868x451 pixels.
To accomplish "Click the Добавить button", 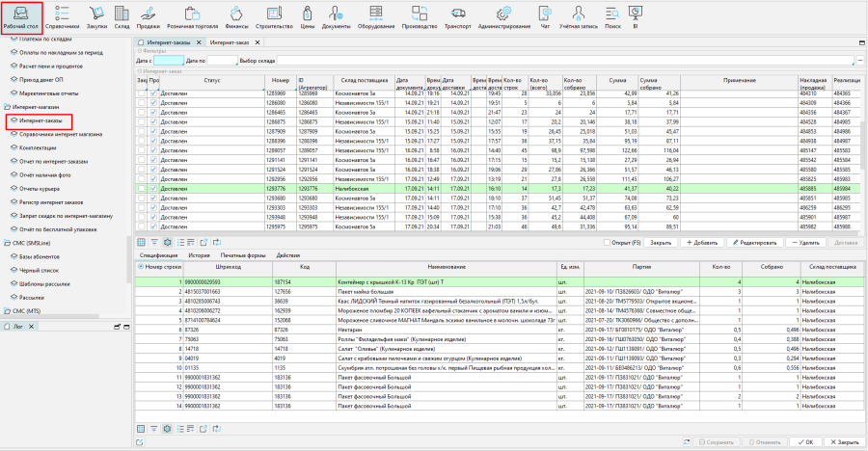I will click(704, 242).
